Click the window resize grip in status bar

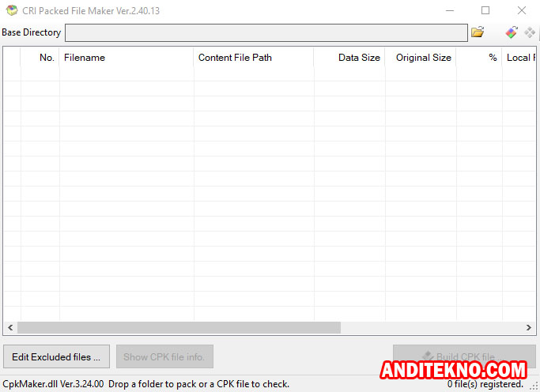click(534, 386)
